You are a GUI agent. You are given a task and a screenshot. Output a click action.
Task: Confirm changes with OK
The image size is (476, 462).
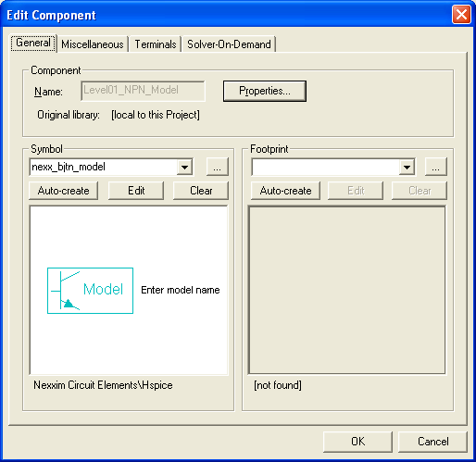pos(357,442)
